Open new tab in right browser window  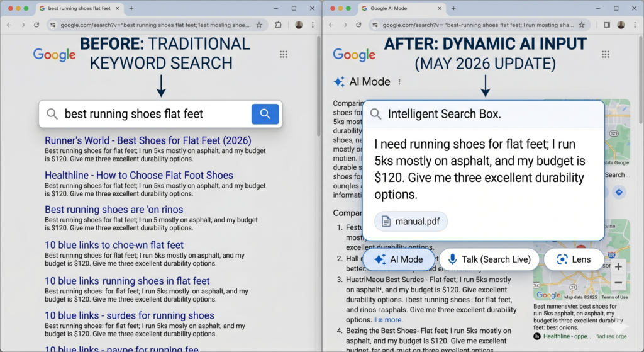pyautogui.click(x=453, y=8)
